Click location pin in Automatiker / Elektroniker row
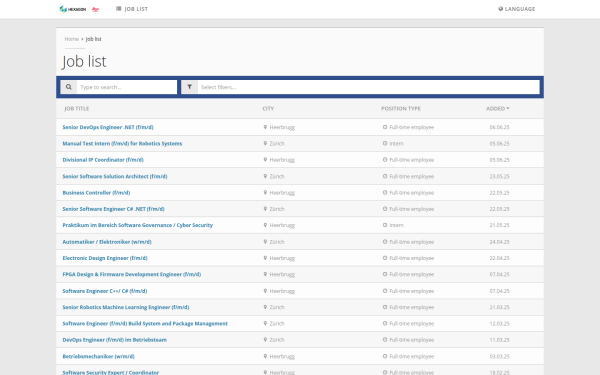600x375 pixels. pyautogui.click(x=265, y=241)
